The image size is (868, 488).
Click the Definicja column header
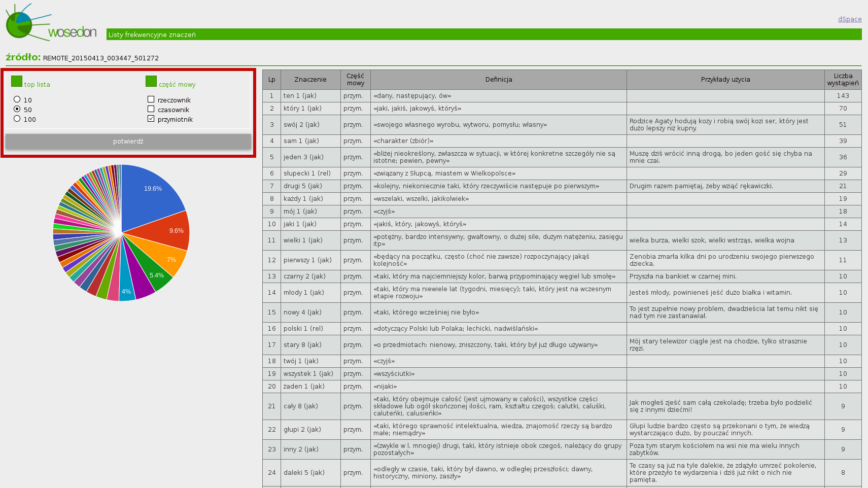pyautogui.click(x=499, y=80)
